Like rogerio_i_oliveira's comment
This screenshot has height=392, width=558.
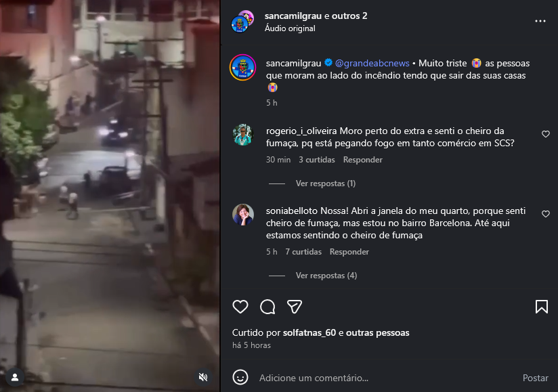tap(546, 134)
